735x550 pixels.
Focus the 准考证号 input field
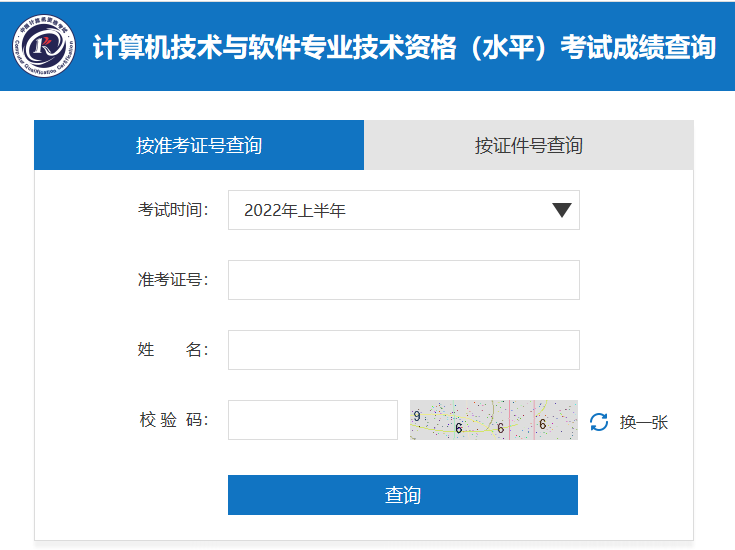(x=403, y=280)
